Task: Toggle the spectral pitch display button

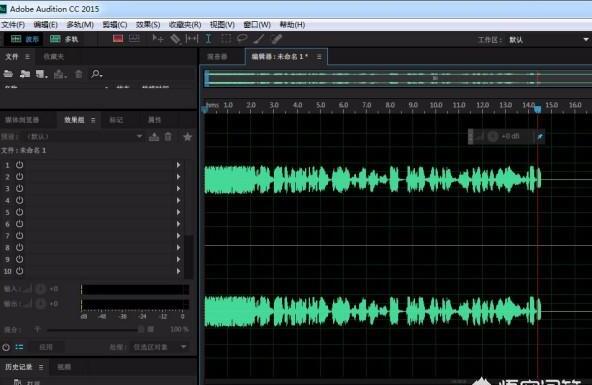Action: (x=134, y=38)
